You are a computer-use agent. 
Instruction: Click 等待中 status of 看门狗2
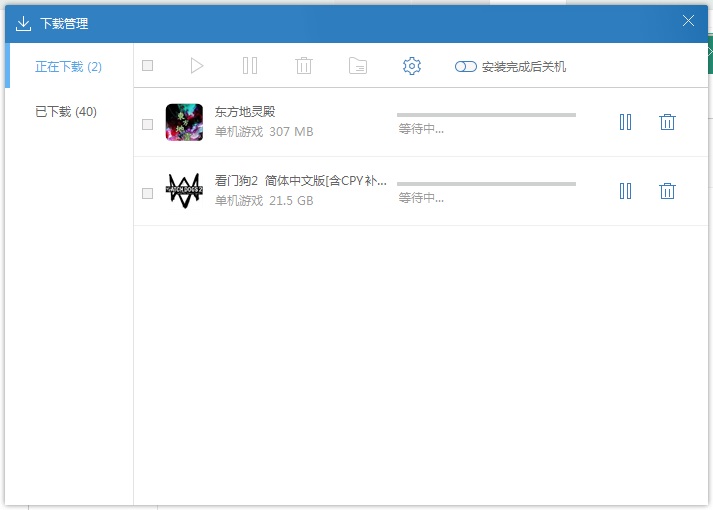421,198
